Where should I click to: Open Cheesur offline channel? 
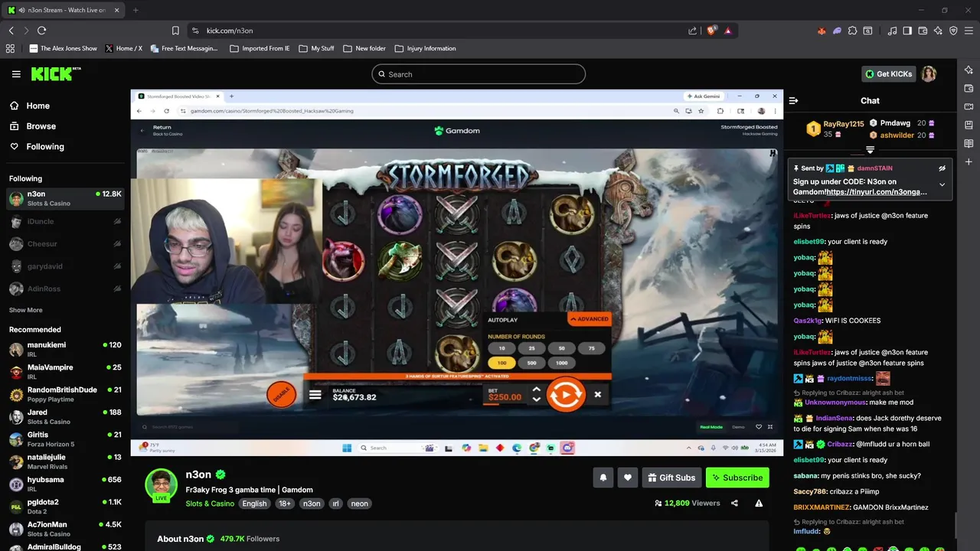[x=65, y=244]
